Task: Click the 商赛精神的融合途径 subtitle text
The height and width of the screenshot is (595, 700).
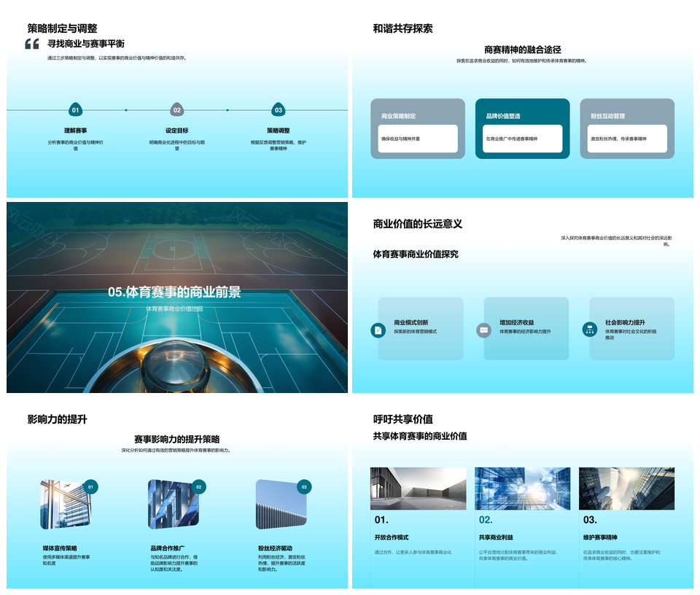Action: pyautogui.click(x=522, y=50)
